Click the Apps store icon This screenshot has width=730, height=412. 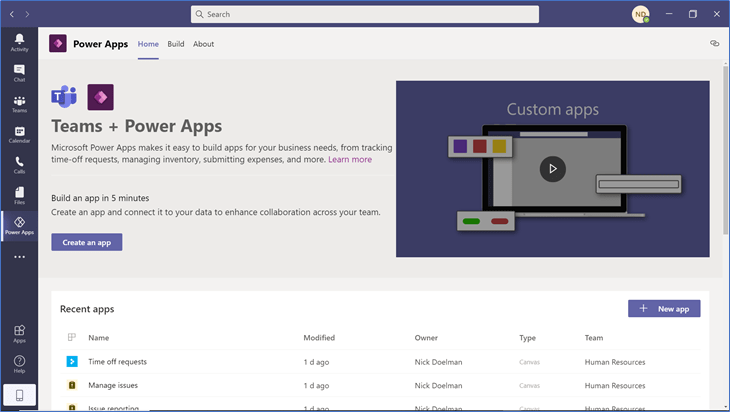point(19,334)
